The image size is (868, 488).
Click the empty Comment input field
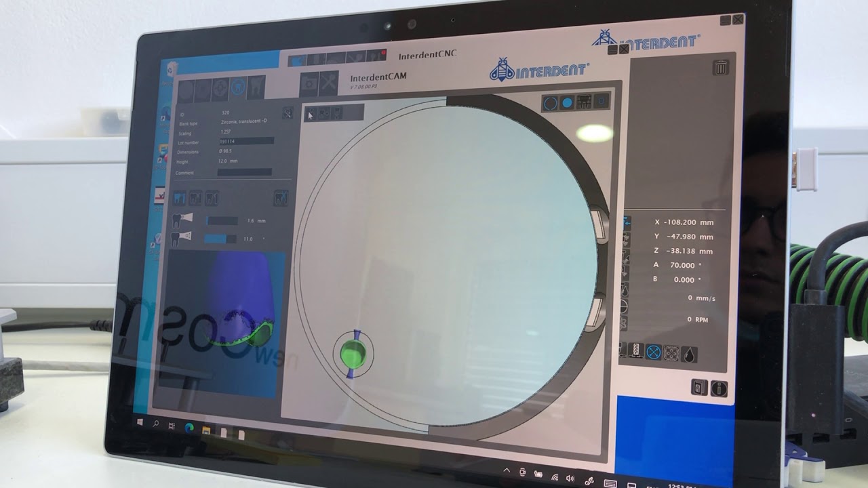[244, 172]
